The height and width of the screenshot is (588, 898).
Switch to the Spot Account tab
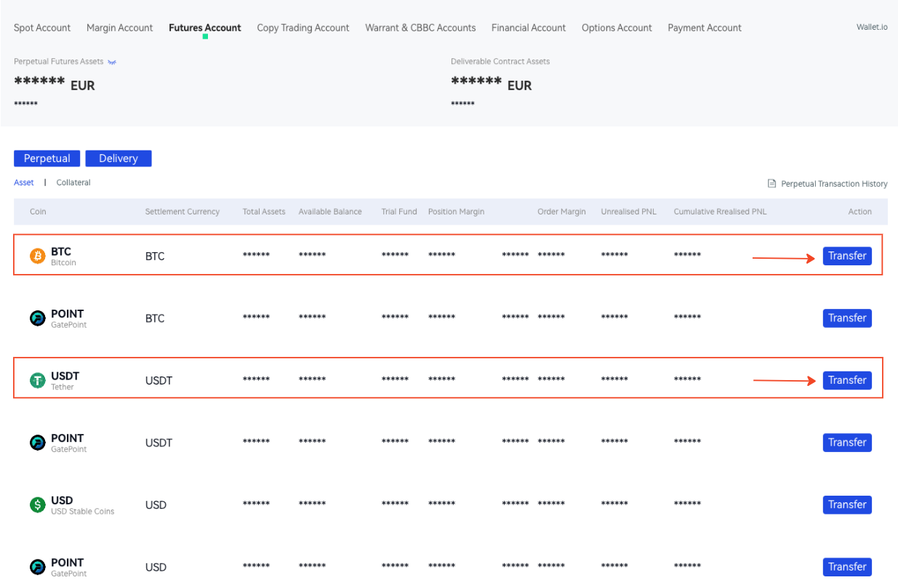click(x=42, y=28)
